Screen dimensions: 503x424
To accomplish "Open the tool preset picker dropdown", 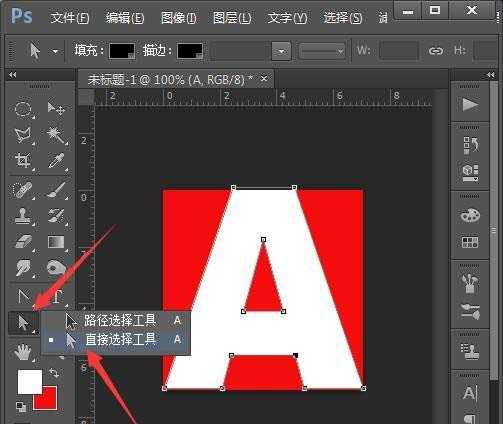I will [x=55, y=51].
